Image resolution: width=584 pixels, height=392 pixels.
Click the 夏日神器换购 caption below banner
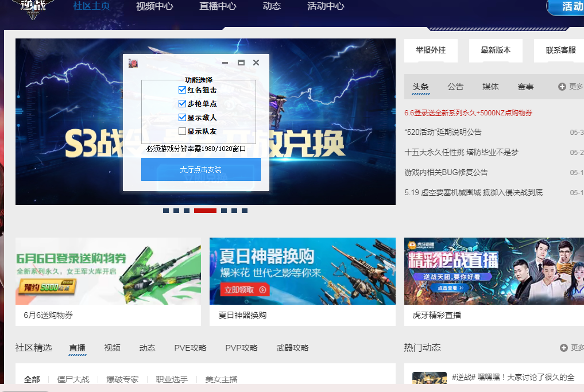242,315
